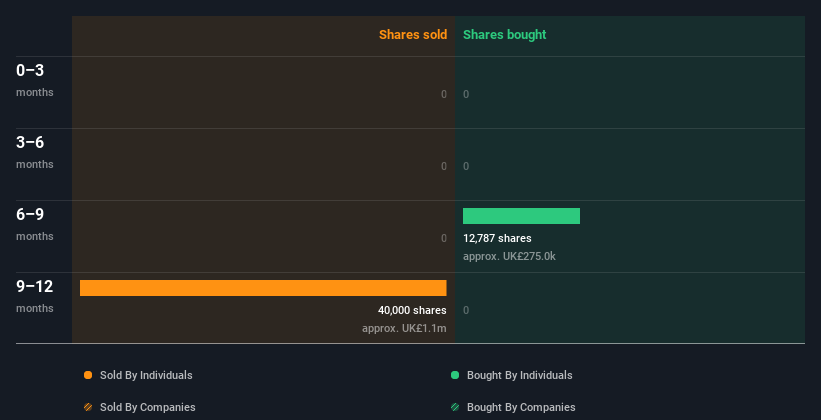Viewport: 821px width, 420px height.
Task: Click the zero sold value in 0–3 months row
Action: (444, 94)
